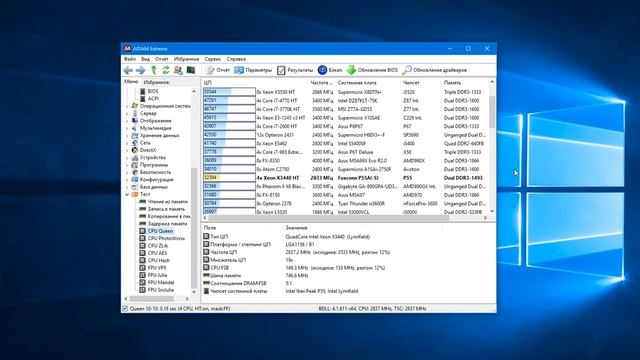This screenshot has height=360, width=640.
Task: Open the Отчёт report toolbar button
Action: (x=218, y=70)
